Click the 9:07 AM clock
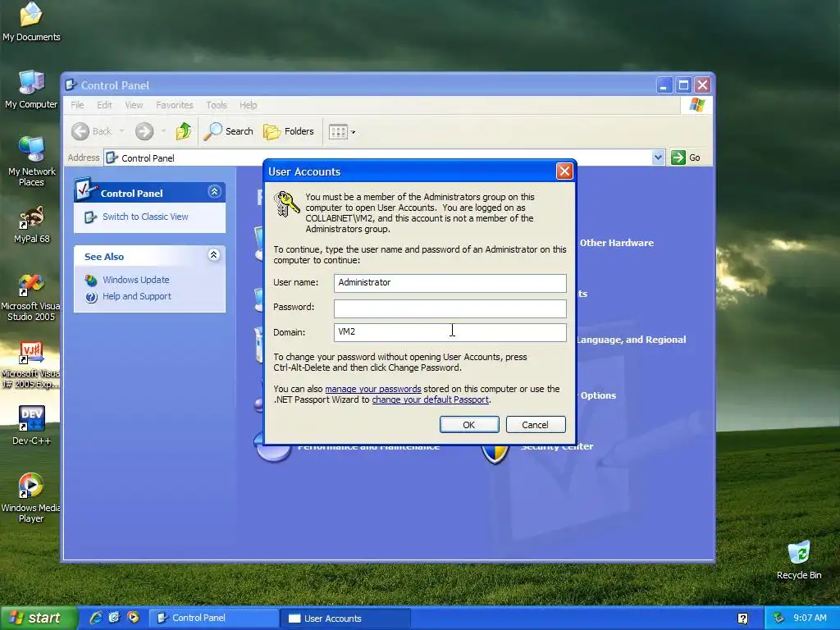The width and height of the screenshot is (840, 630). pyautogui.click(x=810, y=618)
